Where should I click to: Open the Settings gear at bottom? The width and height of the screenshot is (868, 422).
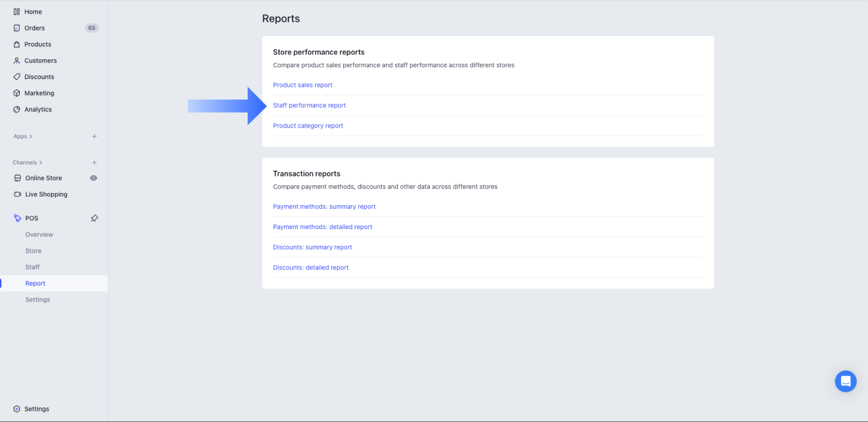tap(17, 409)
